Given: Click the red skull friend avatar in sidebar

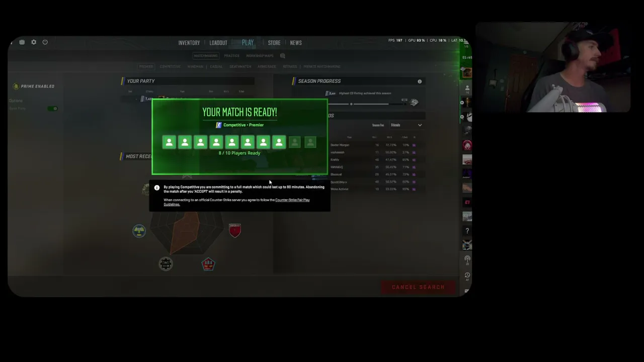Looking at the screenshot, I should [467, 145].
